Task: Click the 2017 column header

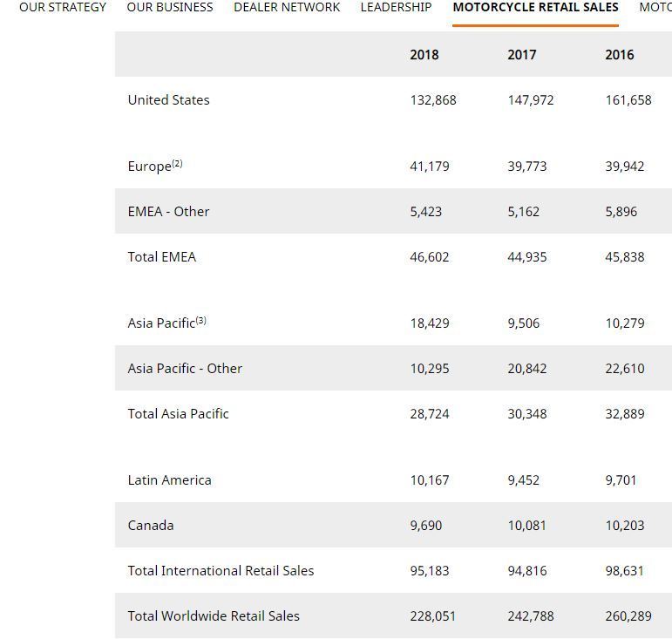Action: [522, 55]
